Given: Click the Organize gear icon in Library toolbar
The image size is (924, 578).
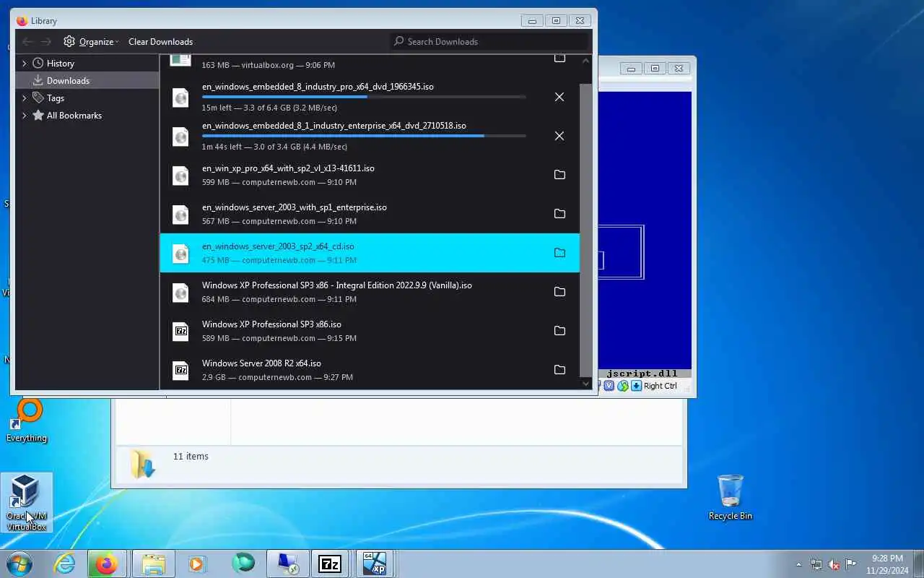Looking at the screenshot, I should coord(69,41).
